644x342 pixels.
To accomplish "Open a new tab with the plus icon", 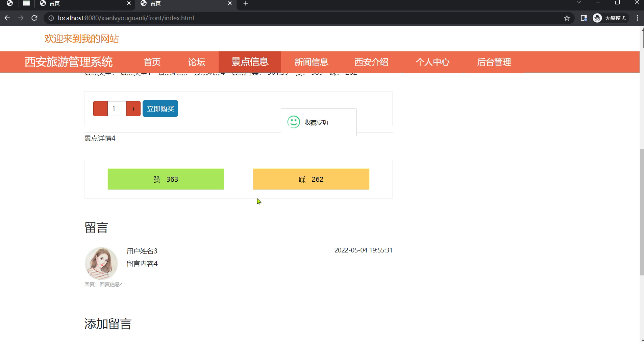I will point(246,3).
